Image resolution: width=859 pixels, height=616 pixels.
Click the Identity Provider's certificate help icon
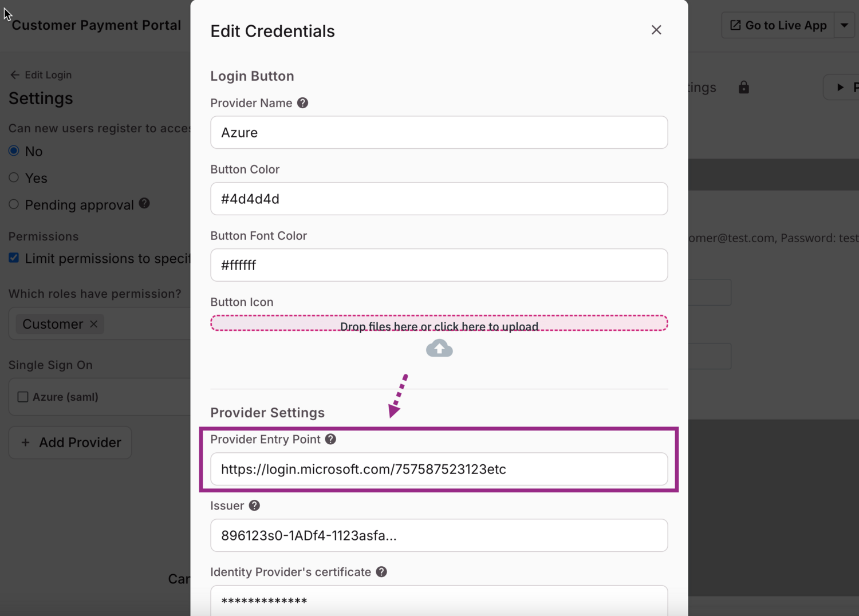pos(381,572)
